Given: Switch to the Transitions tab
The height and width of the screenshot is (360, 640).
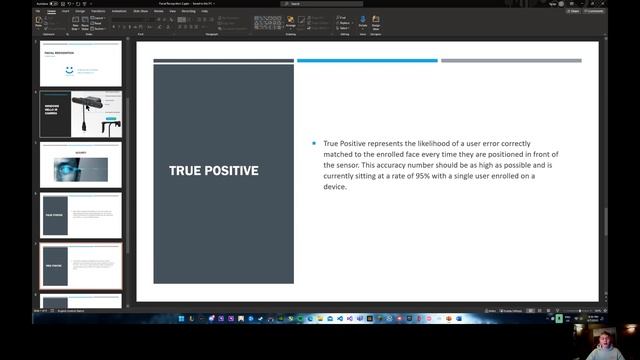Looking at the screenshot, I should pyautogui.click(x=98, y=11).
